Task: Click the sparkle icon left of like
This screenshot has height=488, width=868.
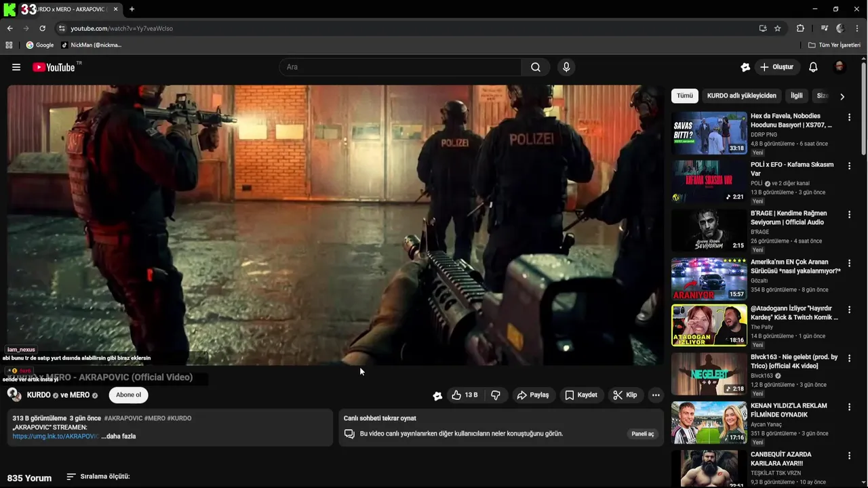Action: point(437,395)
